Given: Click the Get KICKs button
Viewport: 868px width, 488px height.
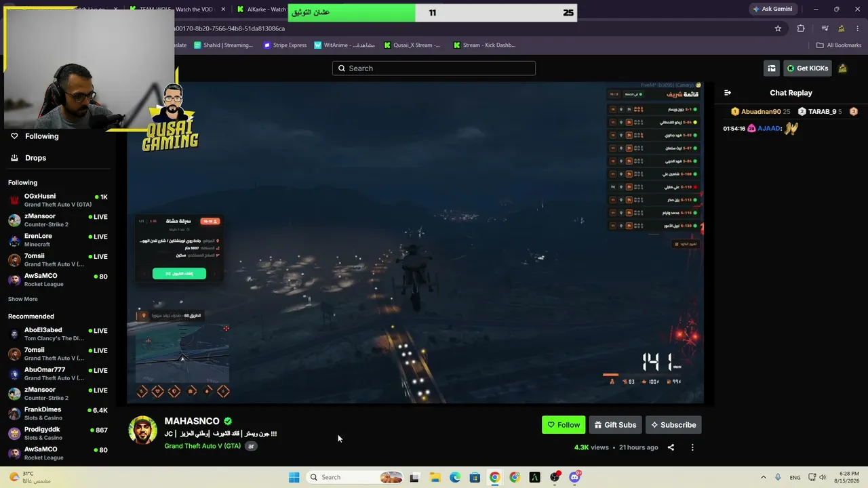Looking at the screenshot, I should click(807, 68).
